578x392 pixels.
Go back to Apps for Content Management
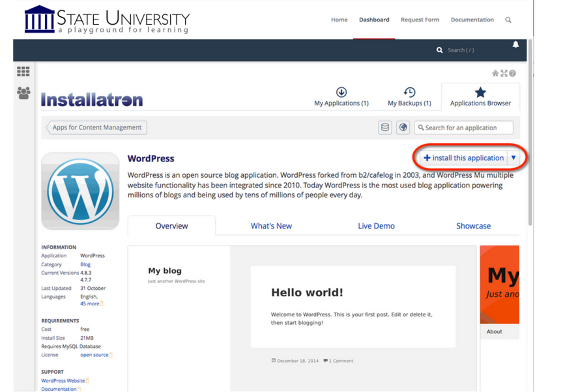[x=96, y=128]
